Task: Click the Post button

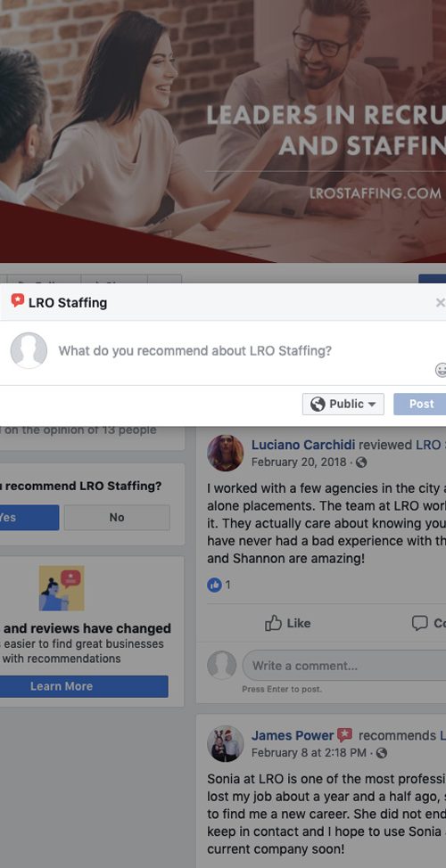Action: coord(420,404)
